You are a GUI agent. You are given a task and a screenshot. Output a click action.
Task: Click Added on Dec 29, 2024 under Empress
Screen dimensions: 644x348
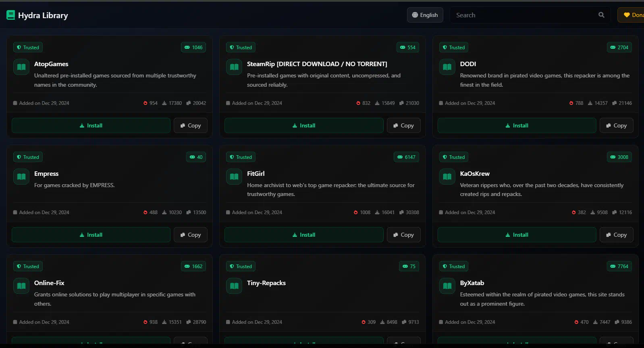(x=41, y=212)
